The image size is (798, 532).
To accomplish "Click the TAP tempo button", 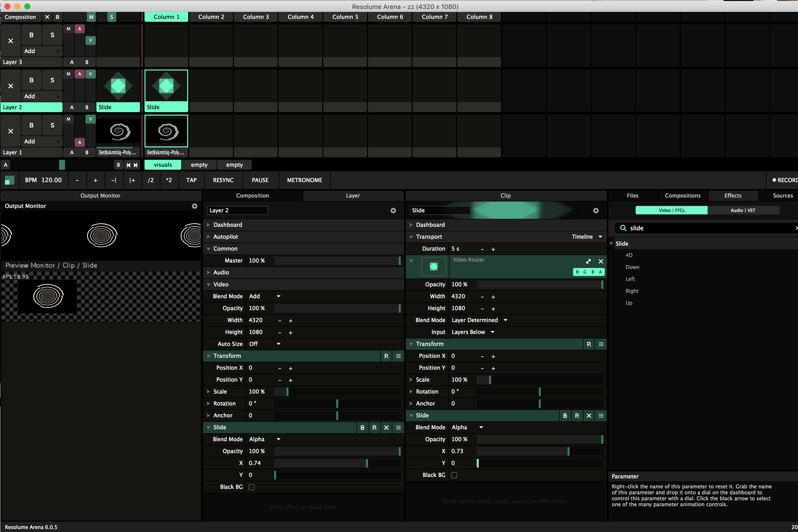I will [191, 180].
